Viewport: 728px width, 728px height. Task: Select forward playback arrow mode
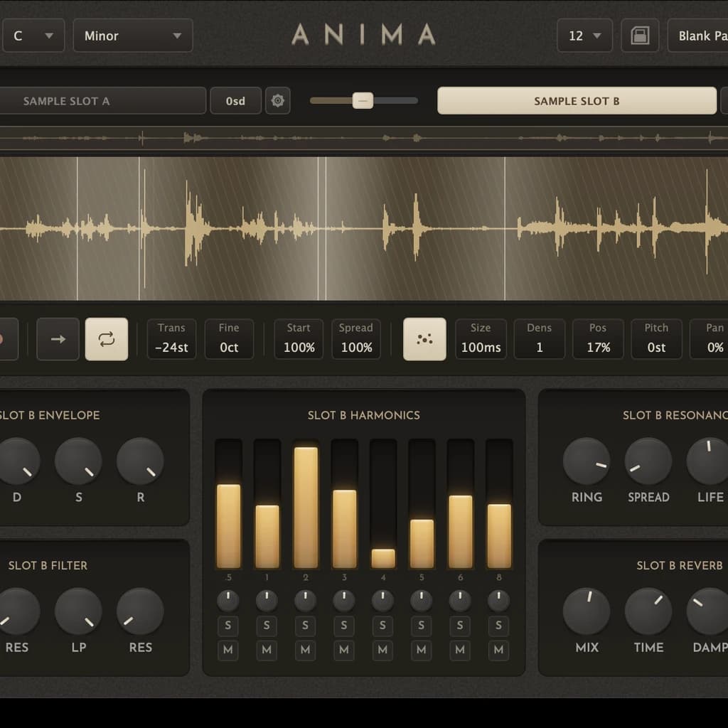pos(58,339)
